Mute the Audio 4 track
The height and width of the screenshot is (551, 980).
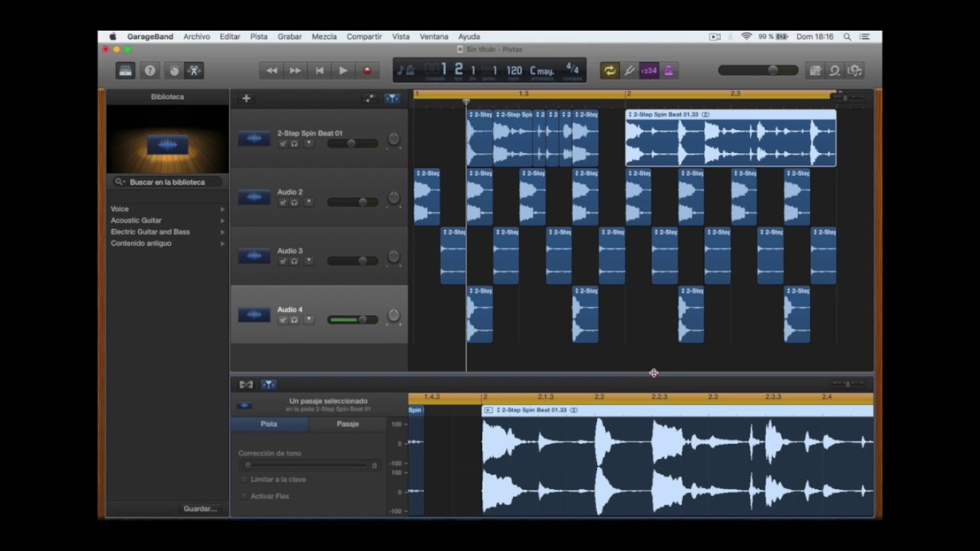[283, 321]
